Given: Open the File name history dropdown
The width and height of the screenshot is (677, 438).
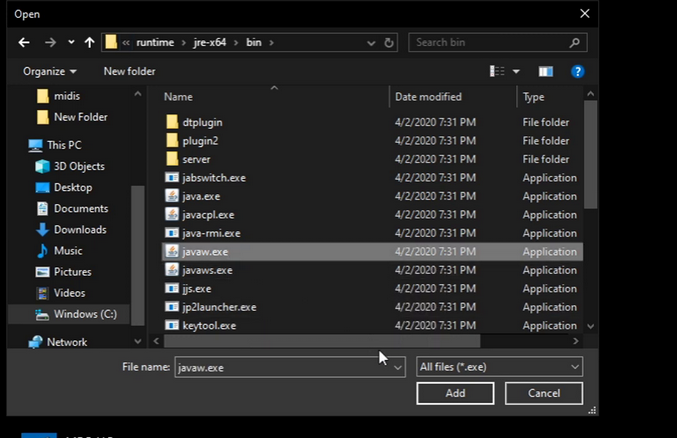Looking at the screenshot, I should coord(397,367).
